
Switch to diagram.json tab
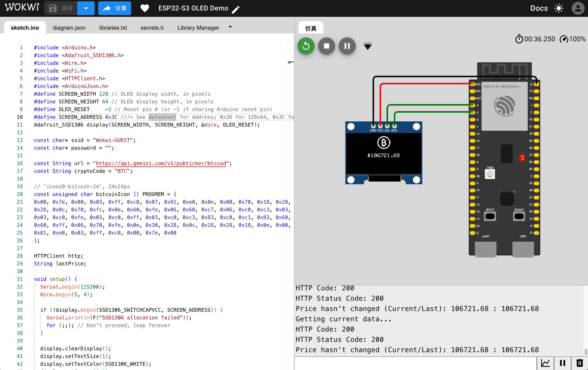pyautogui.click(x=69, y=28)
